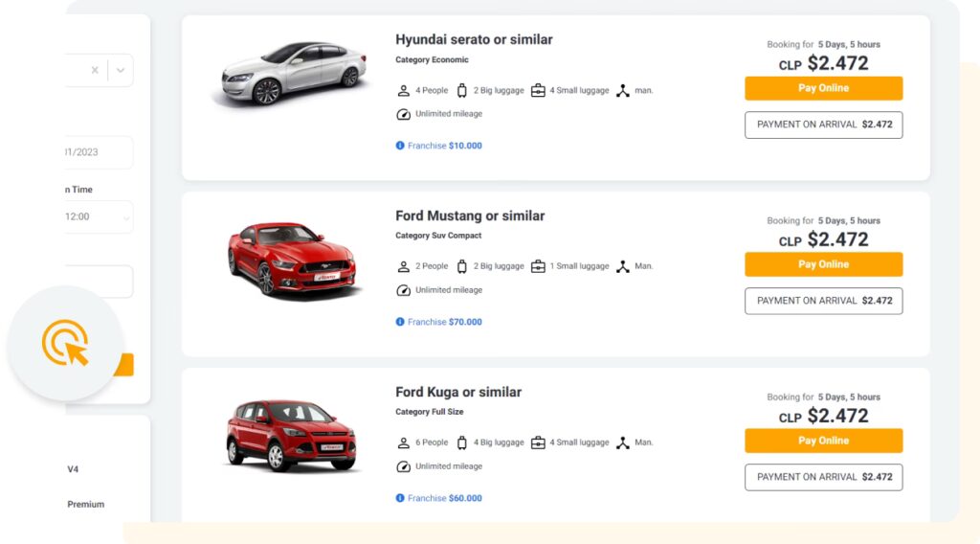Click the Ford Kuga small luggage icon
Image resolution: width=980 pixels, height=544 pixels.
pyautogui.click(x=538, y=442)
